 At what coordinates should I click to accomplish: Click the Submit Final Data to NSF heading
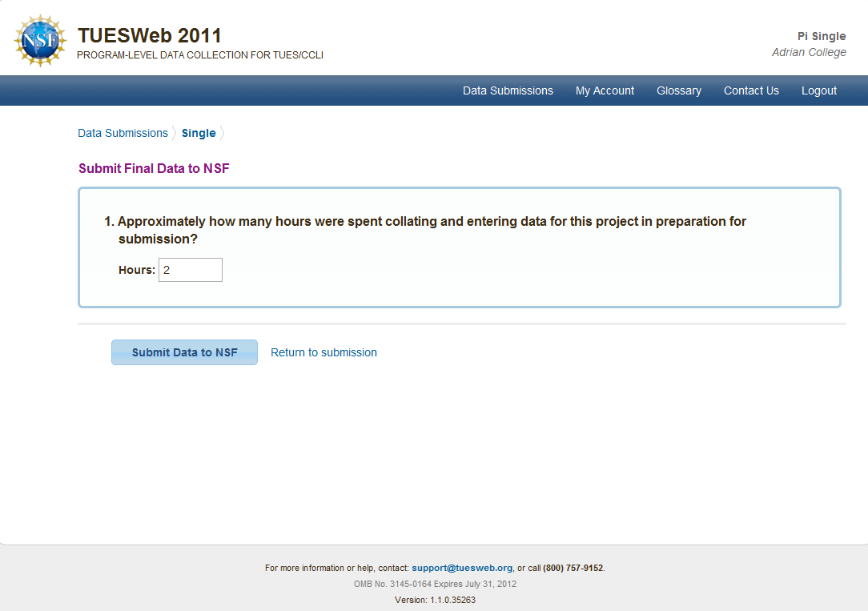[x=154, y=168]
